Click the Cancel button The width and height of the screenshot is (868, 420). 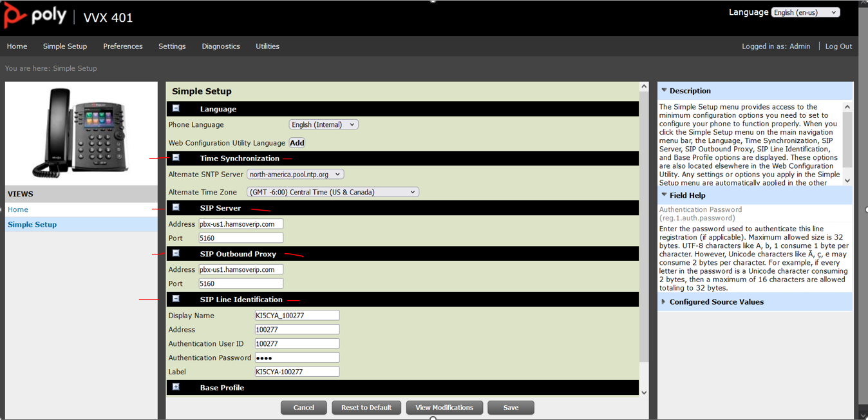point(304,408)
